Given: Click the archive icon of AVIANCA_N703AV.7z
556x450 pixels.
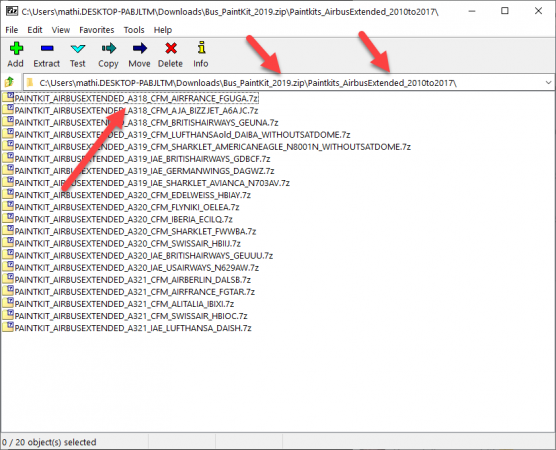Looking at the screenshot, I should [x=8, y=182].
